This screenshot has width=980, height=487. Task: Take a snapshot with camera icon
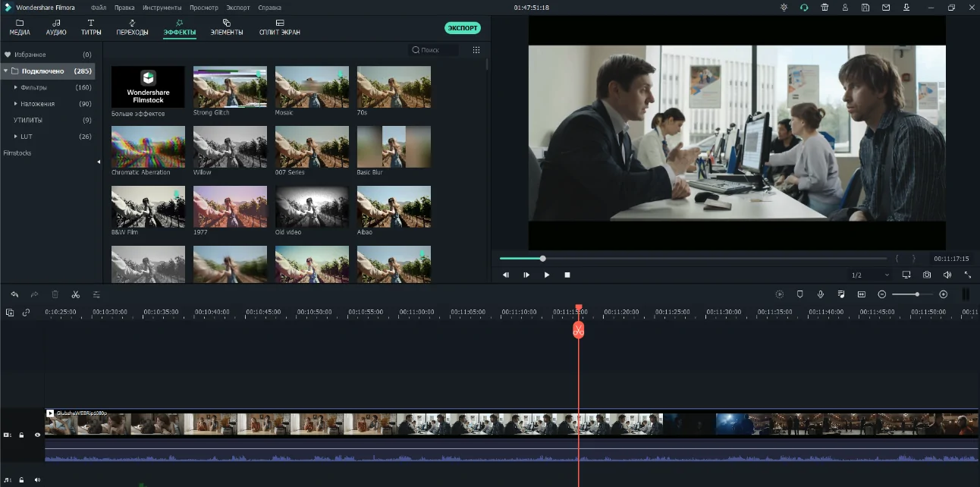pos(927,275)
